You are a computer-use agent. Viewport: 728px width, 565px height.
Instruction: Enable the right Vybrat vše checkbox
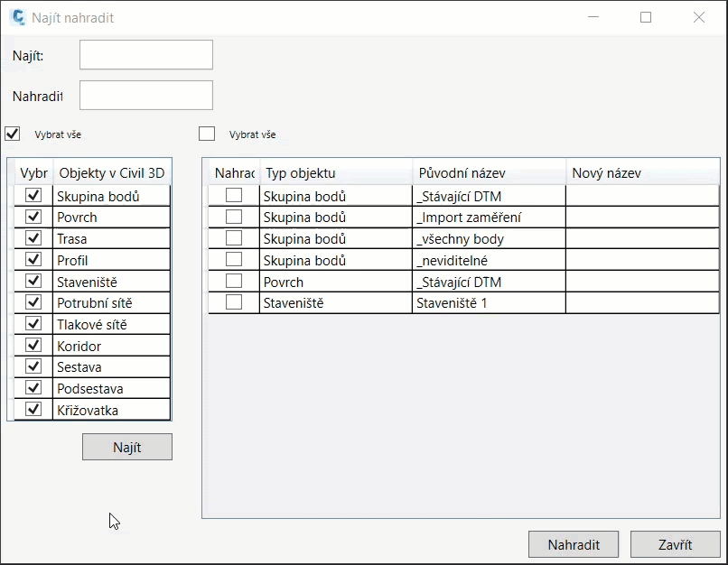click(207, 134)
